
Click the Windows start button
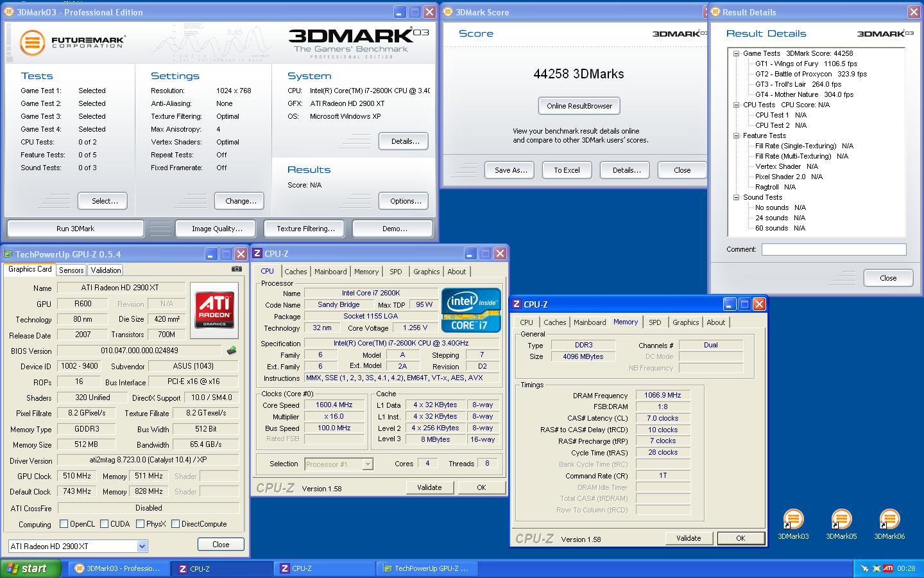pyautogui.click(x=30, y=568)
